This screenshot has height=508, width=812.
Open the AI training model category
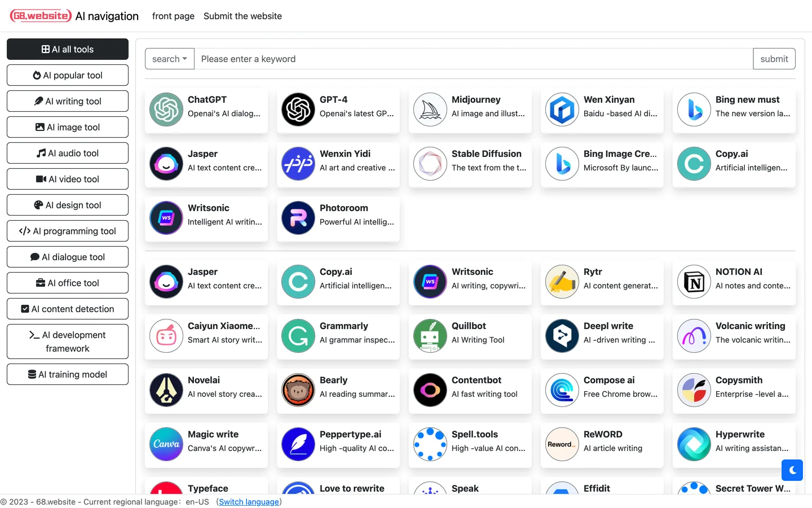(68, 374)
